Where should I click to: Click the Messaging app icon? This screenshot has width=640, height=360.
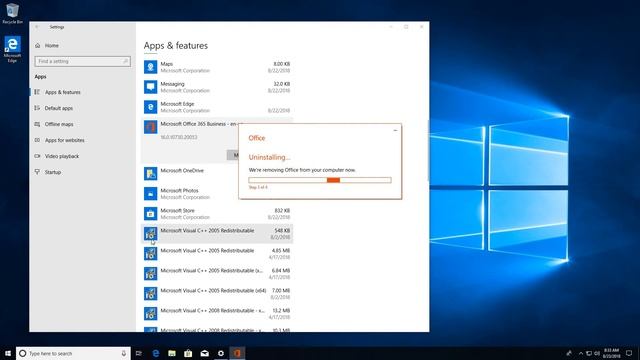(x=150, y=87)
